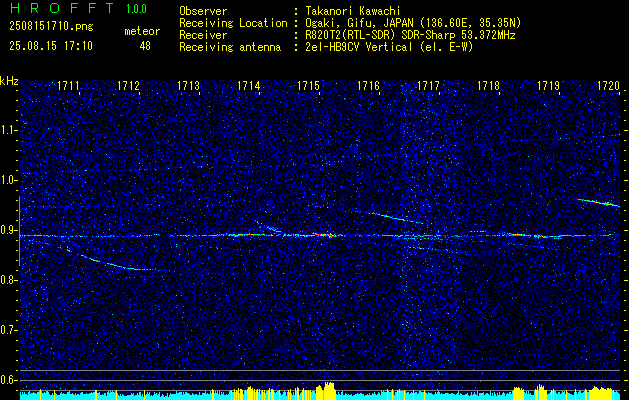This screenshot has height=400, width=629.
Task: Click the 2el-HB9CV Vertical antenna text
Action: tap(389, 47)
